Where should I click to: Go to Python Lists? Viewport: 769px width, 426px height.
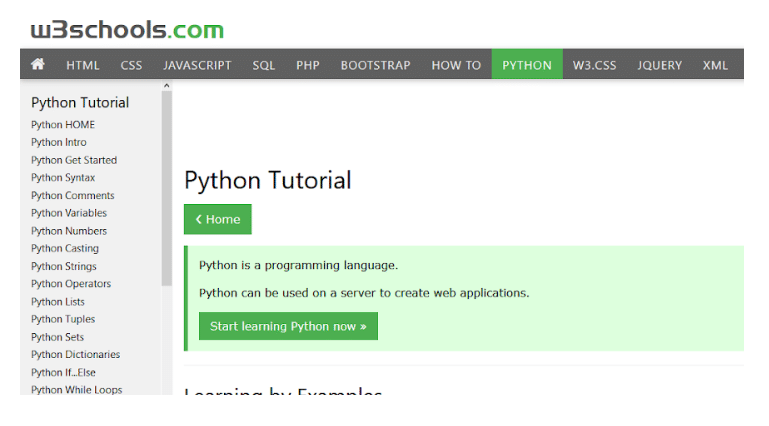click(x=58, y=301)
